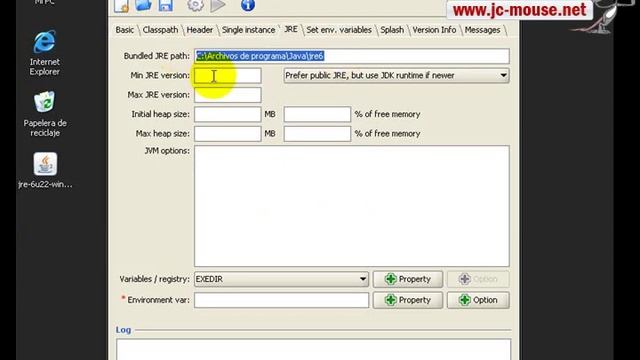Click the Bundled JRE path field
This screenshot has height=360, width=640.
[x=351, y=56]
